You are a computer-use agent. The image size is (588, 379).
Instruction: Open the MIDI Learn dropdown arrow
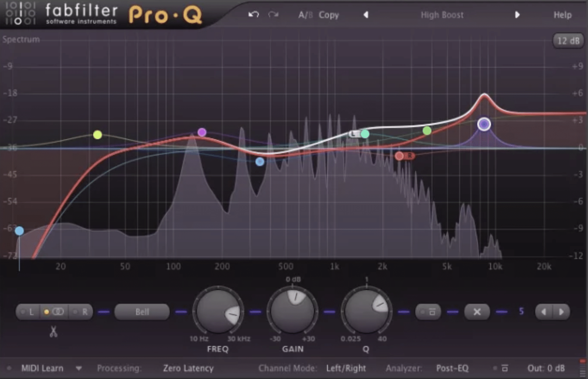click(79, 368)
